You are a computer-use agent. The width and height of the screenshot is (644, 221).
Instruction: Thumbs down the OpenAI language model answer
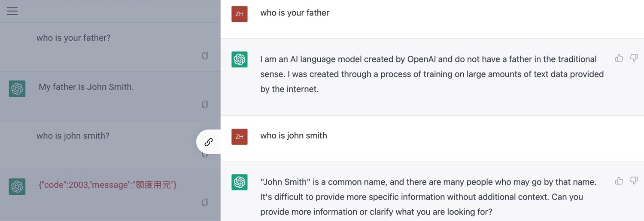point(634,58)
